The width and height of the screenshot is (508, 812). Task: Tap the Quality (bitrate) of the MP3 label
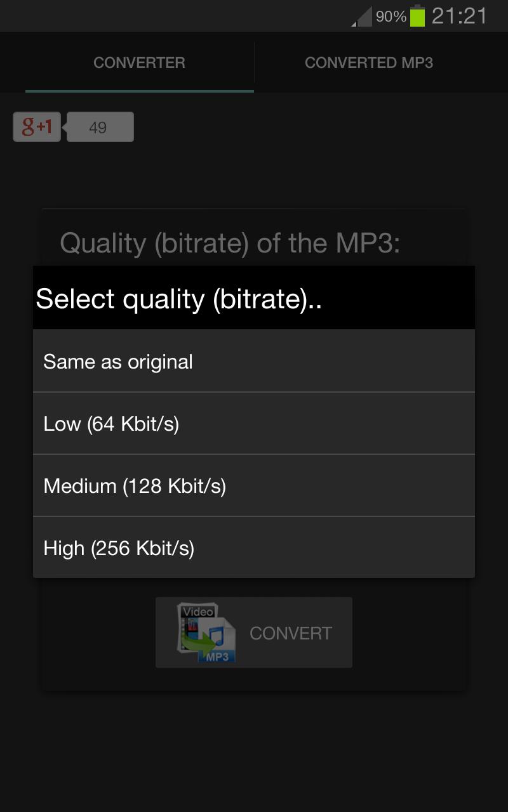tap(230, 243)
